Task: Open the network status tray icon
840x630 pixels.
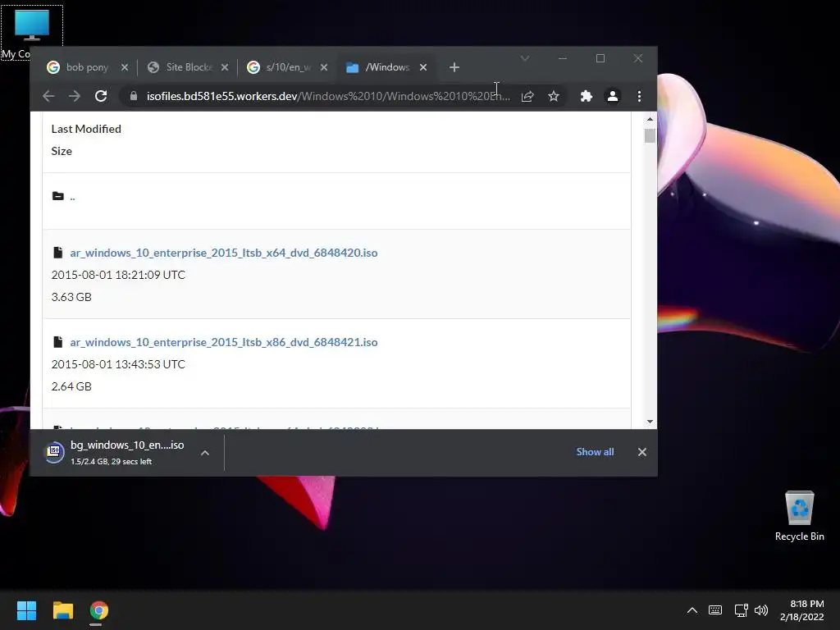Action: pos(741,610)
